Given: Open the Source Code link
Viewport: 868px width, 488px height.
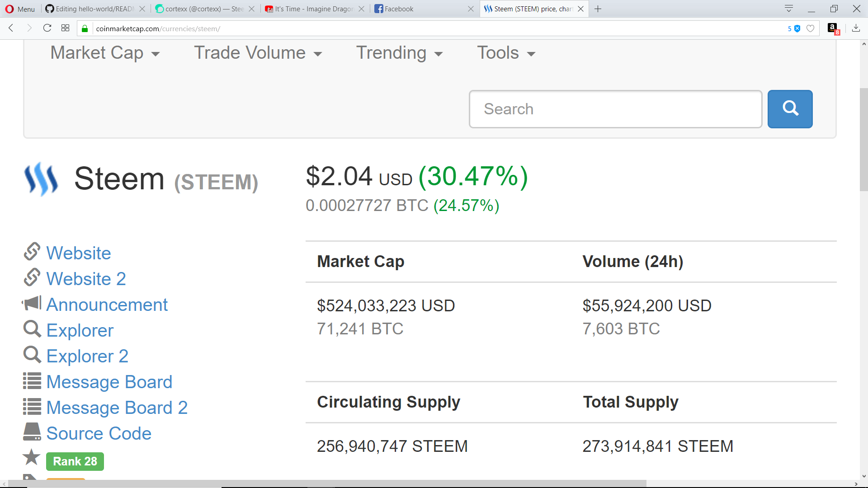Looking at the screenshot, I should [99, 433].
